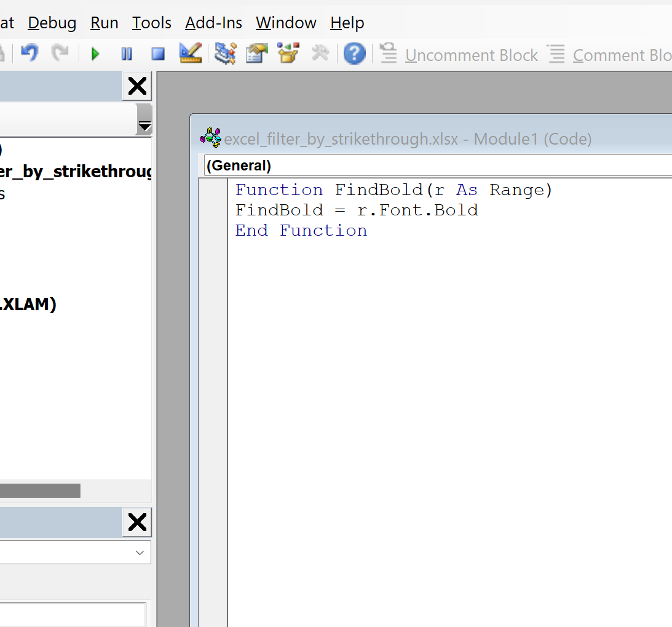Stop execution with the Reset icon

(x=157, y=54)
